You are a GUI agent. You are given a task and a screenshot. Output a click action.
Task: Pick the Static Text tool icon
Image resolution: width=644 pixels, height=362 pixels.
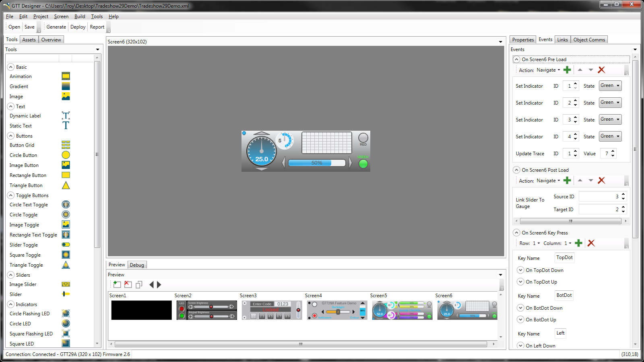pyautogui.click(x=66, y=125)
